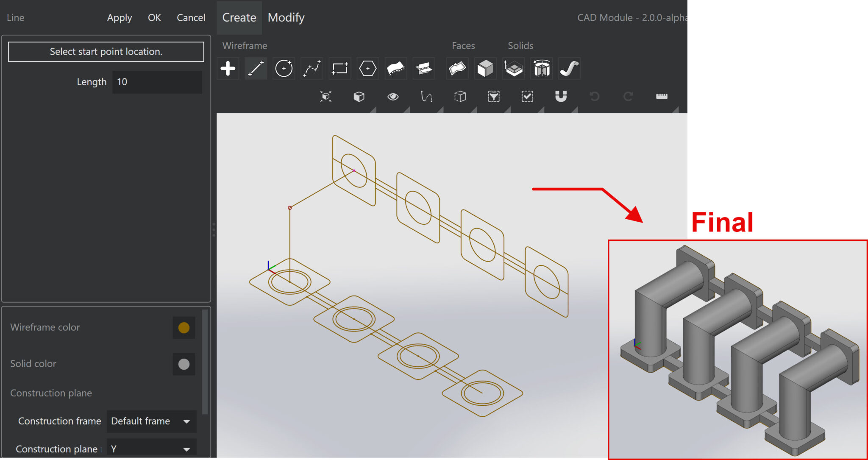Image resolution: width=868 pixels, height=460 pixels.
Task: Switch to the Modify tab
Action: pos(286,18)
